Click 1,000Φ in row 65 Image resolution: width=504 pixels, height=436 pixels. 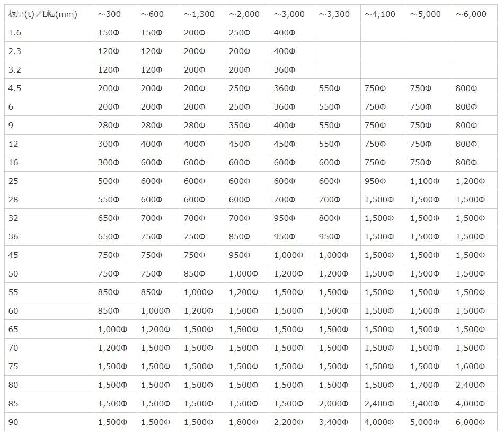coord(112,330)
